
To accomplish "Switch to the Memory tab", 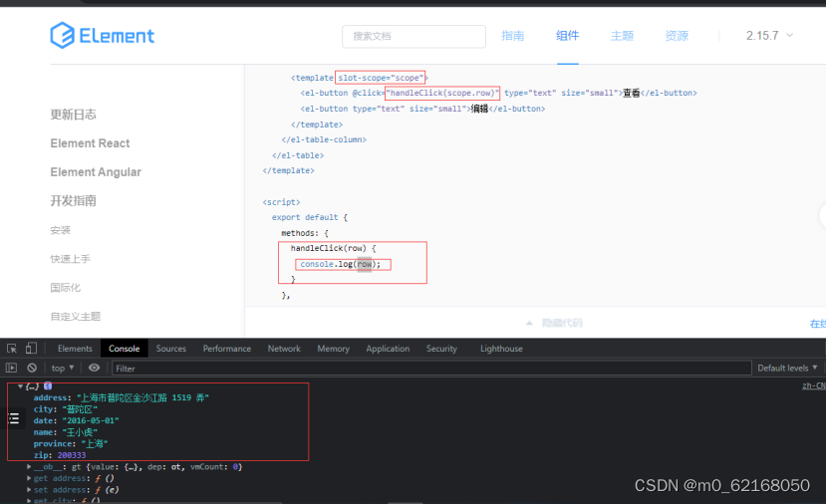I will click(334, 349).
